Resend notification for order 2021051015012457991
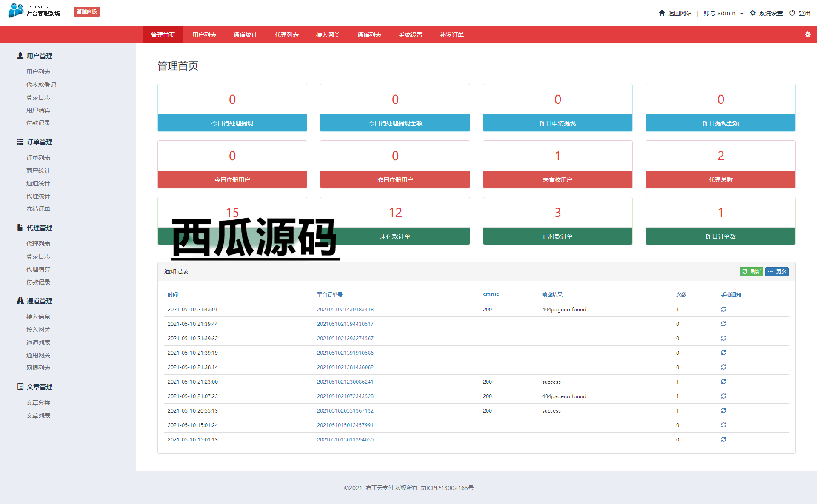The image size is (817, 504). (723, 425)
